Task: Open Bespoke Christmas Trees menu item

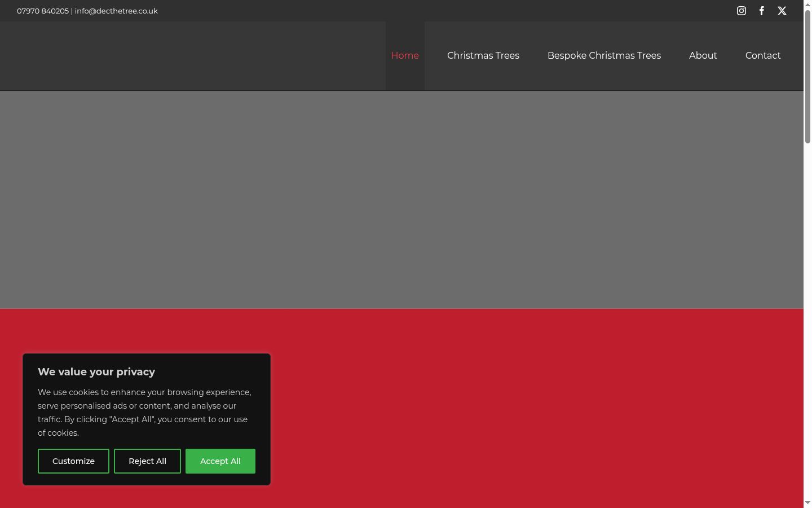Action: pyautogui.click(x=604, y=55)
